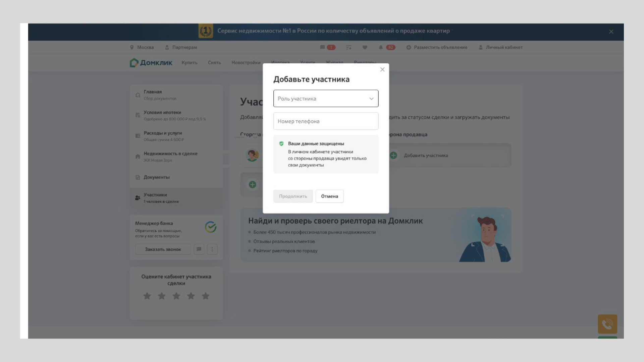Open the Купить menu item
Viewport: 644px width, 362px height.
[x=190, y=63]
